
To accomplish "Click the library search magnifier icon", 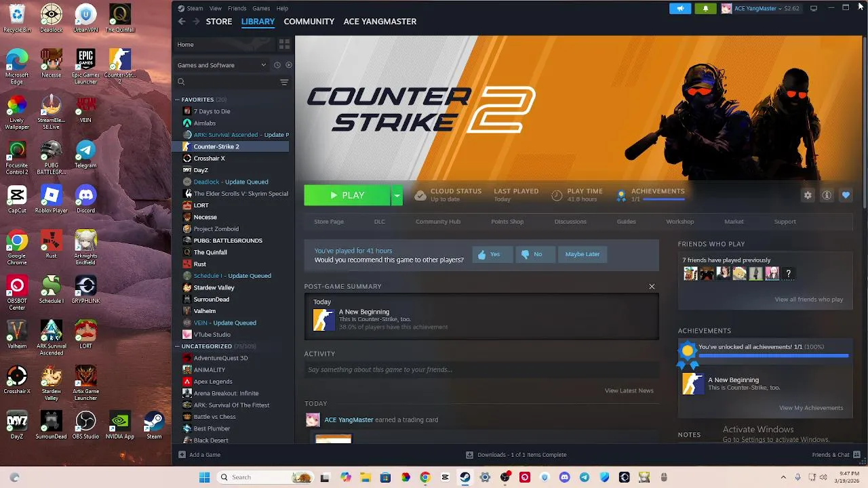I will tap(181, 82).
